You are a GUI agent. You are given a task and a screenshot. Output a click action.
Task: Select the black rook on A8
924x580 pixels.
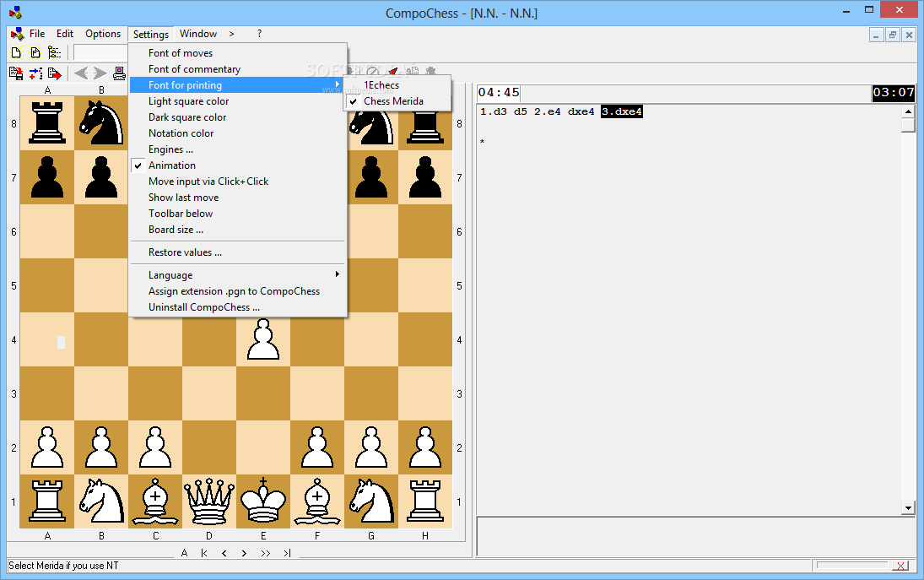point(47,122)
